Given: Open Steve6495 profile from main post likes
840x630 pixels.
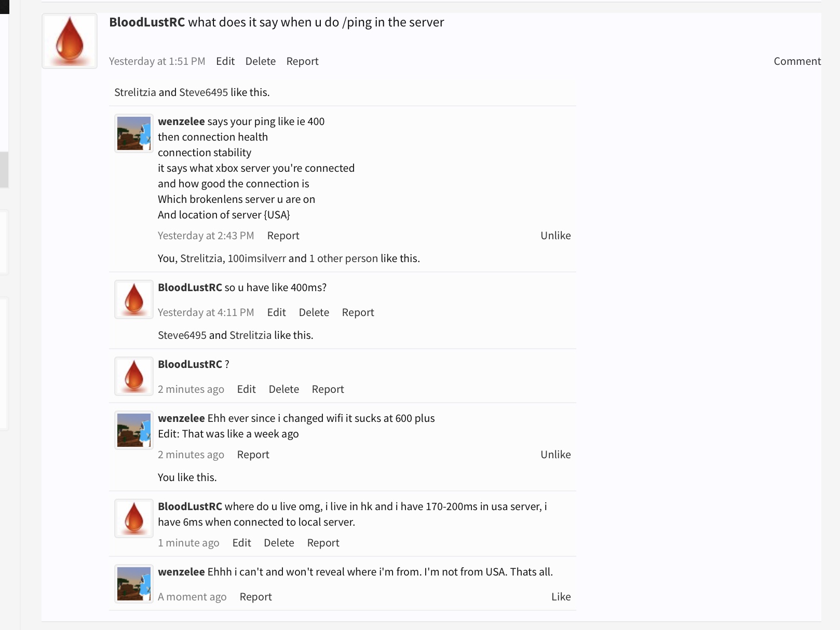Looking at the screenshot, I should point(204,92).
